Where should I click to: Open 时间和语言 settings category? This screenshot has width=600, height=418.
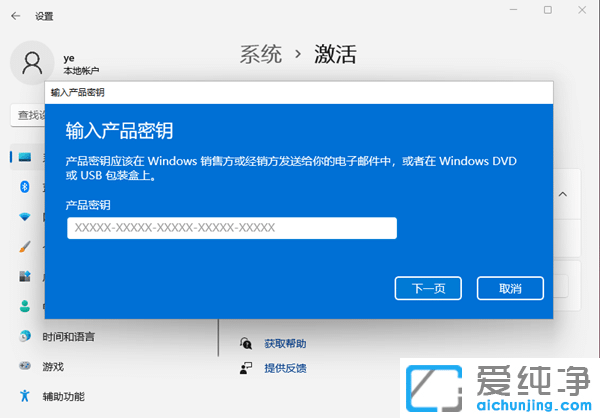tap(68, 337)
